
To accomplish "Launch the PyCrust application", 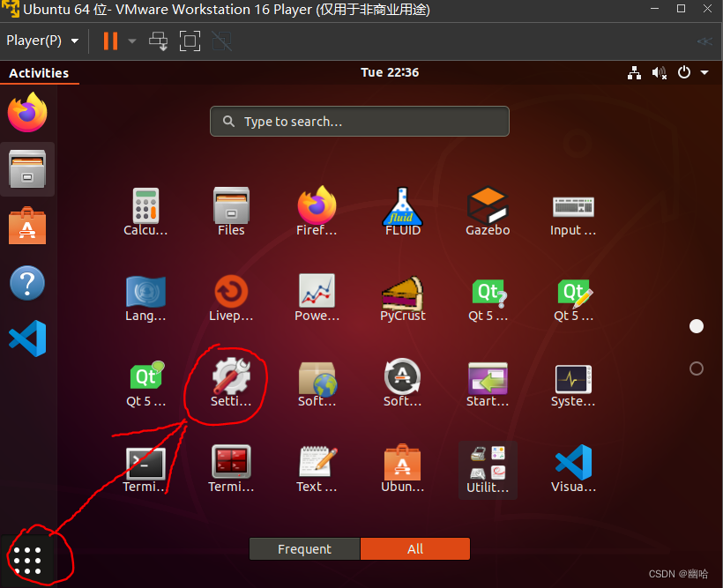I will 403,297.
